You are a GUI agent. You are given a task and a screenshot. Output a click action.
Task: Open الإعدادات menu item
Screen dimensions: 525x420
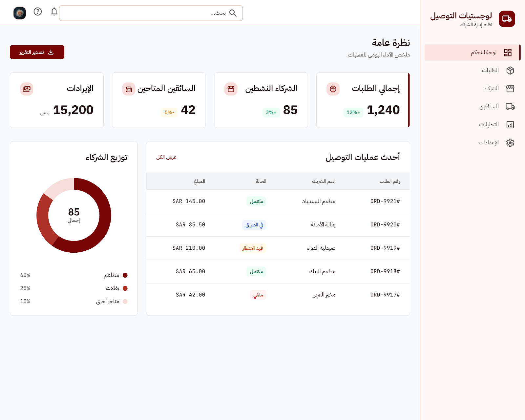(x=472, y=143)
